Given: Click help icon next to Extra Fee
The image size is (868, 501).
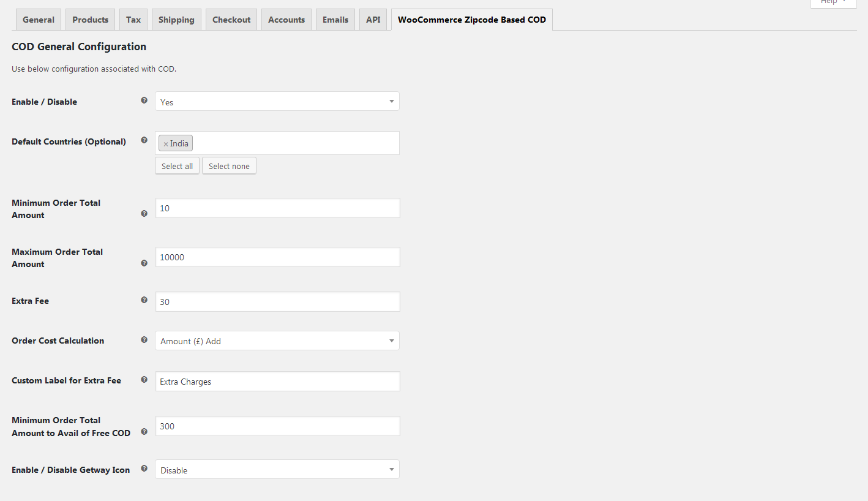Looking at the screenshot, I should click(144, 300).
